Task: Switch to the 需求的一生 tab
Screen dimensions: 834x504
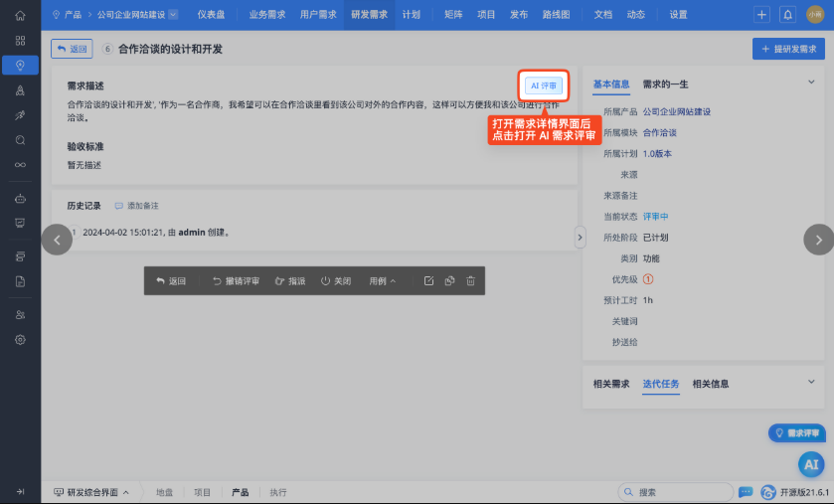Action: 665,84
